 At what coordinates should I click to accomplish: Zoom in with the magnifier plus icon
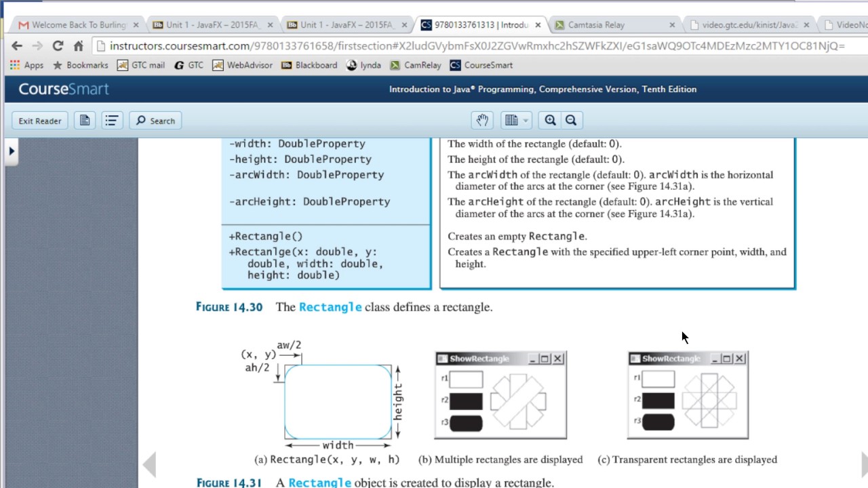(x=551, y=121)
